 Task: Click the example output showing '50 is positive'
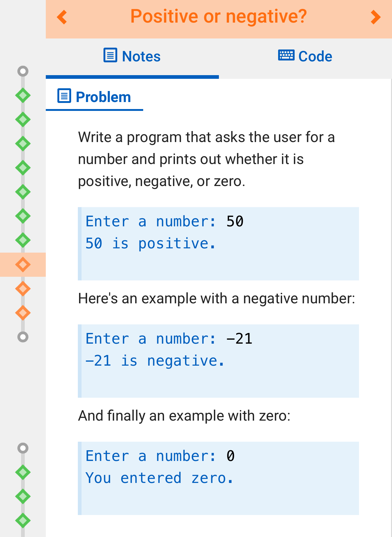[x=219, y=243]
